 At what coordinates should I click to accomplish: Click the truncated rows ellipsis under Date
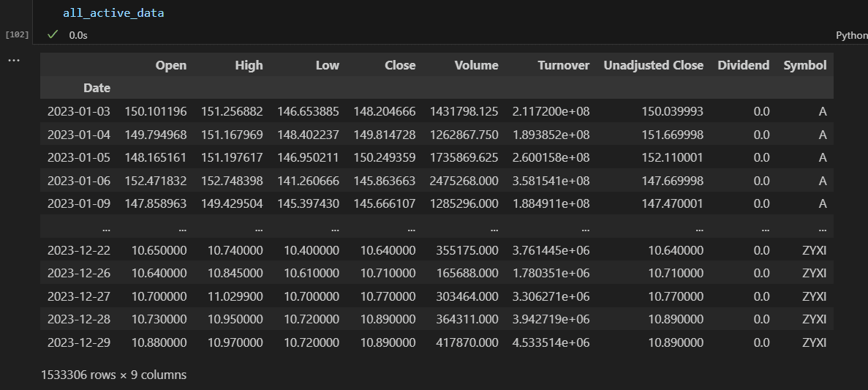(106, 228)
